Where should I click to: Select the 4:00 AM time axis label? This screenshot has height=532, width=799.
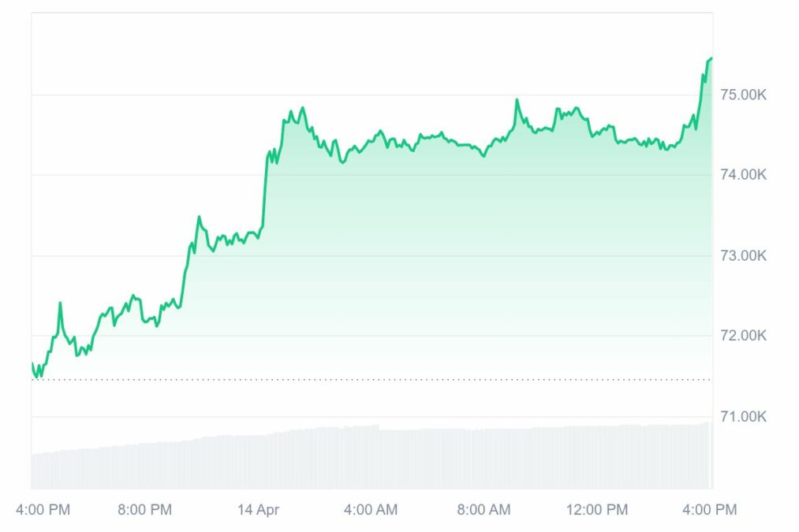tap(371, 510)
